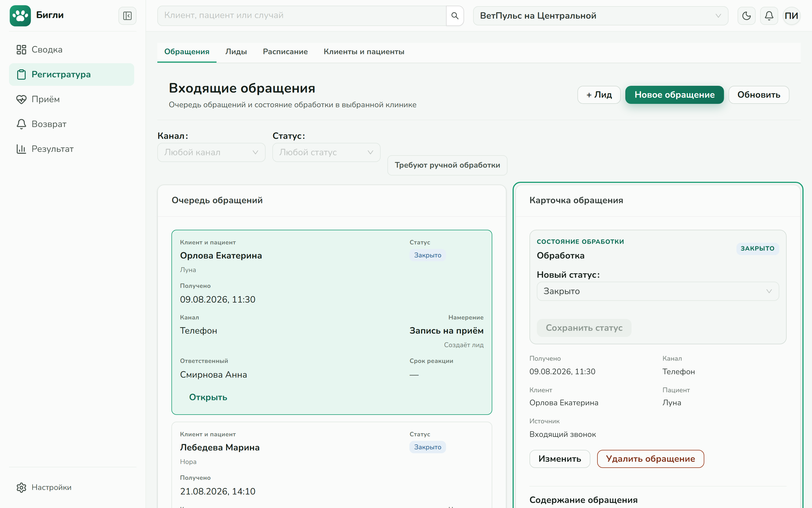Open notifications bell in header
The image size is (812, 508).
tap(769, 16)
